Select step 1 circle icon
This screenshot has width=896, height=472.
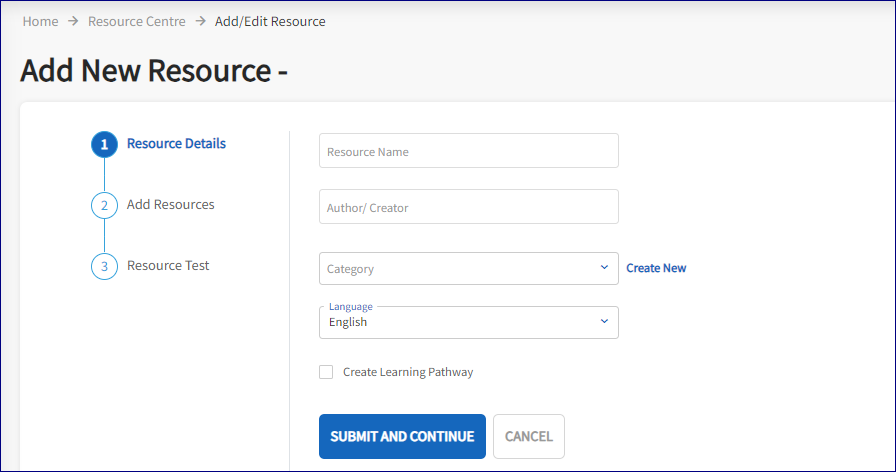pos(105,145)
